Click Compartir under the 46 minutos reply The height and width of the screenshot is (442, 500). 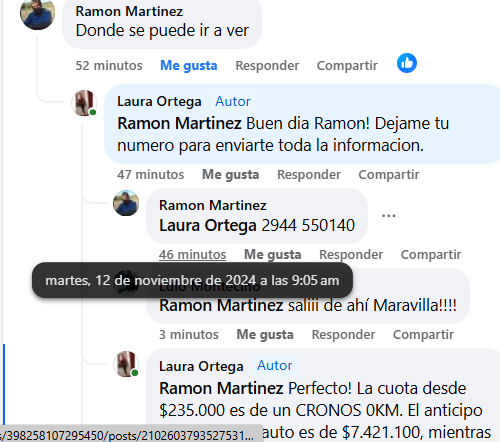[431, 255]
